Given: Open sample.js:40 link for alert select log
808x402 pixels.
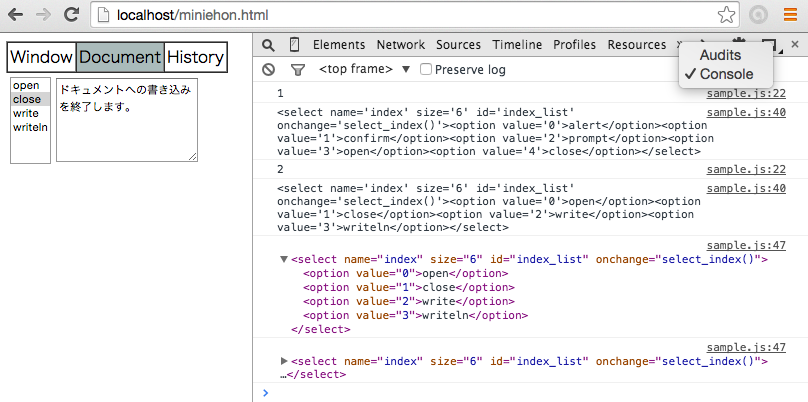Looking at the screenshot, I should (x=746, y=113).
